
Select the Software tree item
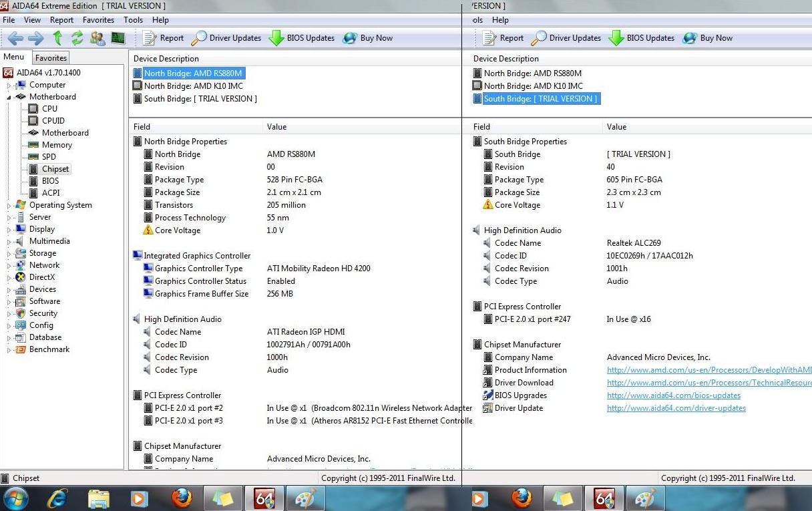(44, 301)
